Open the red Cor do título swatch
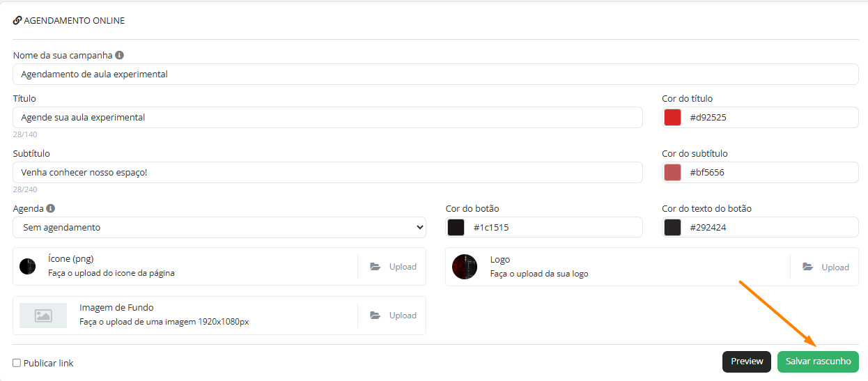Screen dimensions: 868x381 (x=672, y=117)
